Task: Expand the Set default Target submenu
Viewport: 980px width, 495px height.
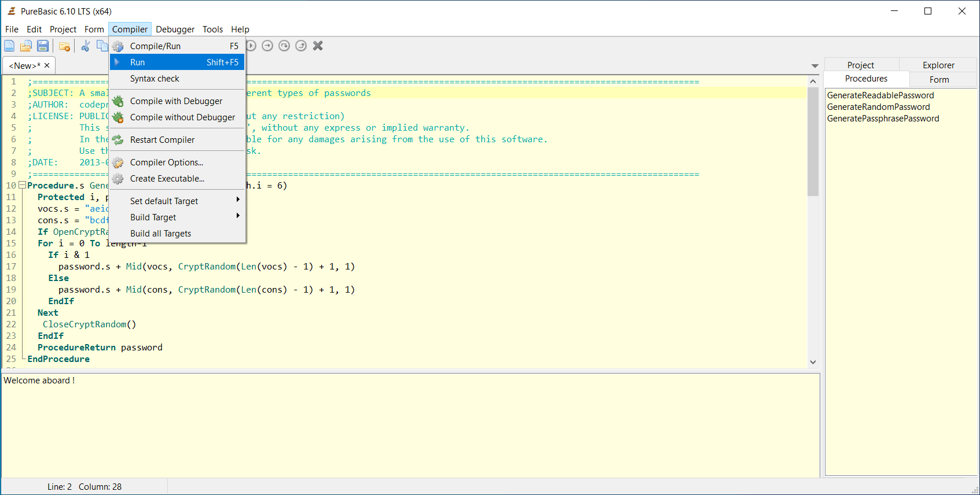Action: pos(178,201)
